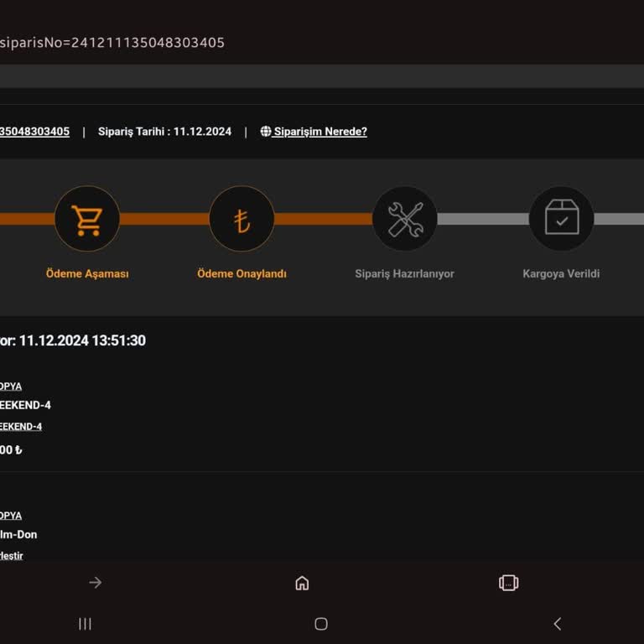Click the Ödeme Onaylandı label
Image resolution: width=644 pixels, height=644 pixels.
(x=241, y=273)
